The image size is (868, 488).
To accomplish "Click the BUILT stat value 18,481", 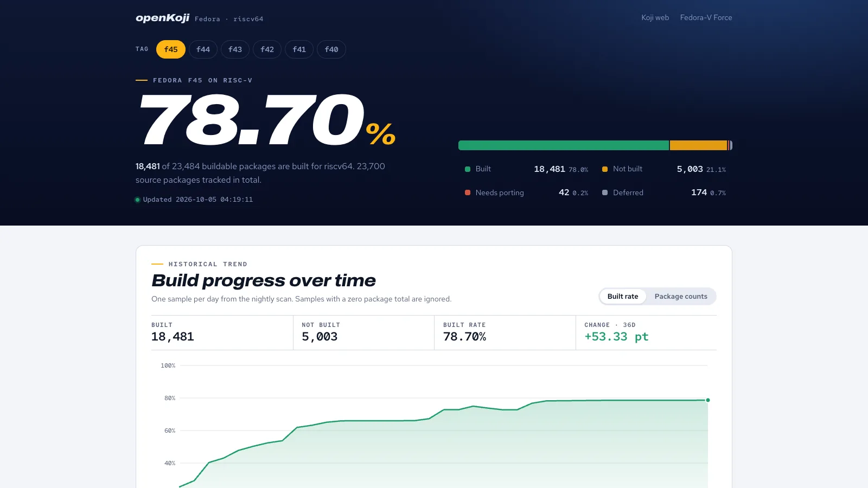I will [x=173, y=337].
